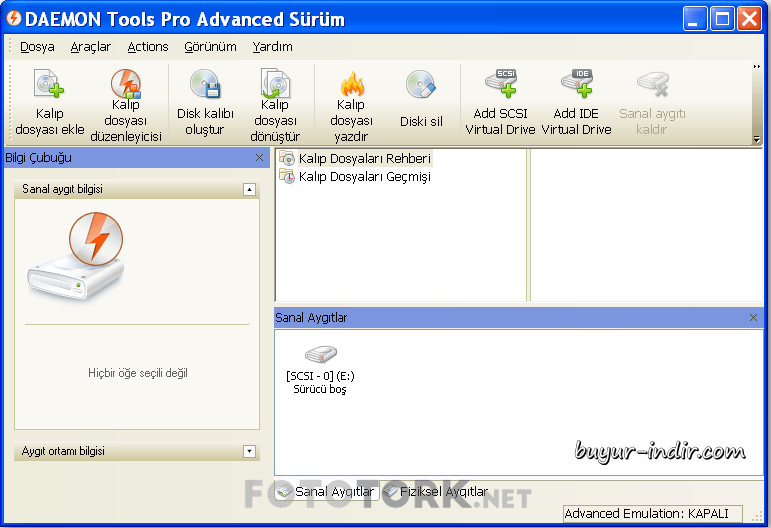Click the Kalıp Dosyaları Geçmişi folder icon

click(287, 176)
